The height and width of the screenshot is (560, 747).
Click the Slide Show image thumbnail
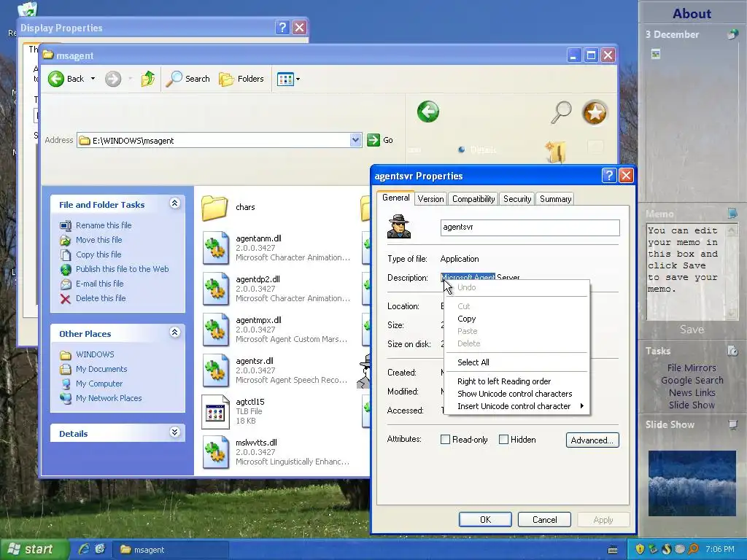pyautogui.click(x=692, y=483)
